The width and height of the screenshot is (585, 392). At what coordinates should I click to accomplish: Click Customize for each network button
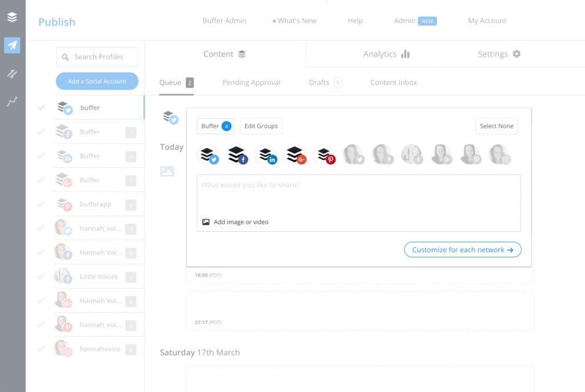(x=463, y=250)
